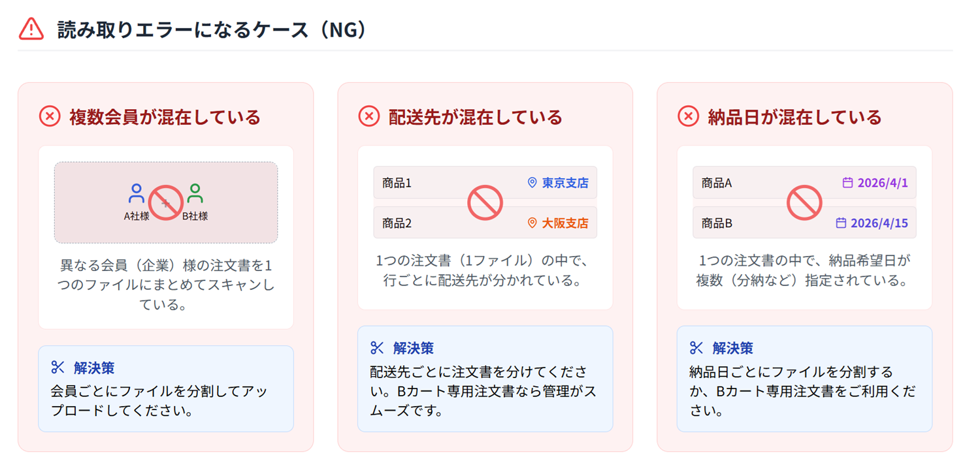Click the calendar icon beside 2026/4/1
The height and width of the screenshot is (463, 980).
coord(847,183)
